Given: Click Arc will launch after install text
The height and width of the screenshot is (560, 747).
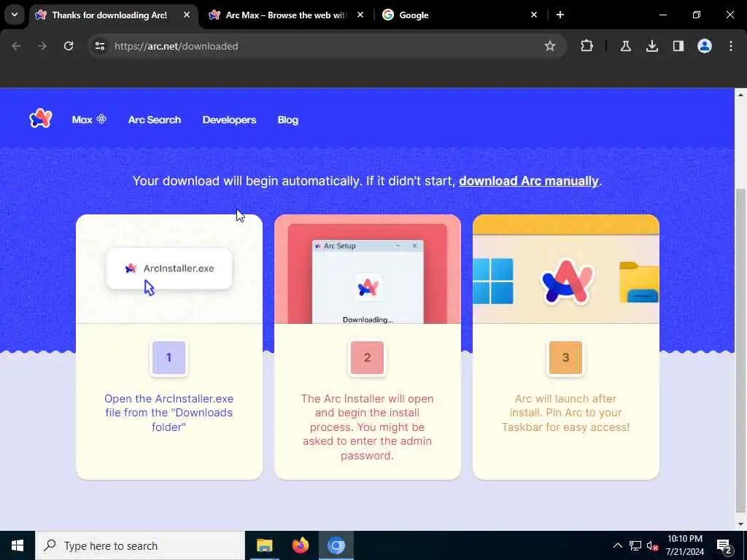Looking at the screenshot, I should point(565,413).
